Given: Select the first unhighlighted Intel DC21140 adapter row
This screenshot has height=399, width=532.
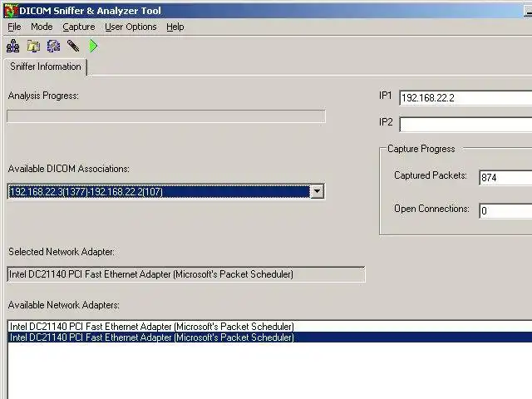Looking at the screenshot, I should (270, 327).
